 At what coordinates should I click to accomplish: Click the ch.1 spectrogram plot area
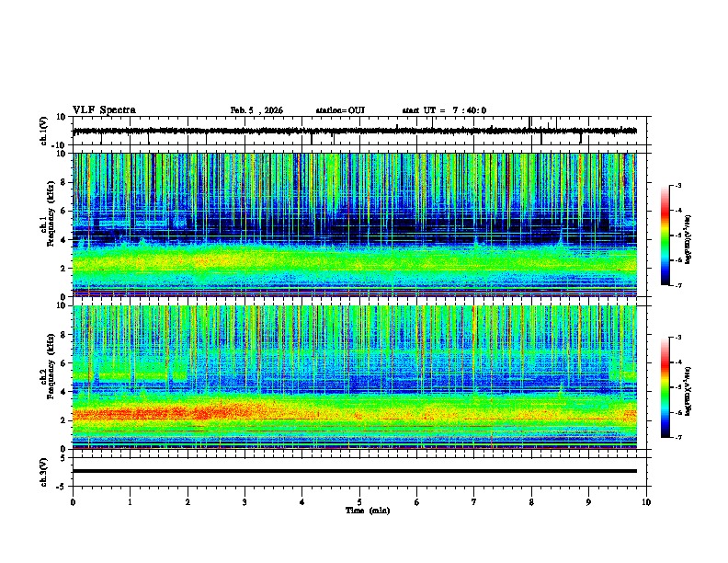click(355, 224)
